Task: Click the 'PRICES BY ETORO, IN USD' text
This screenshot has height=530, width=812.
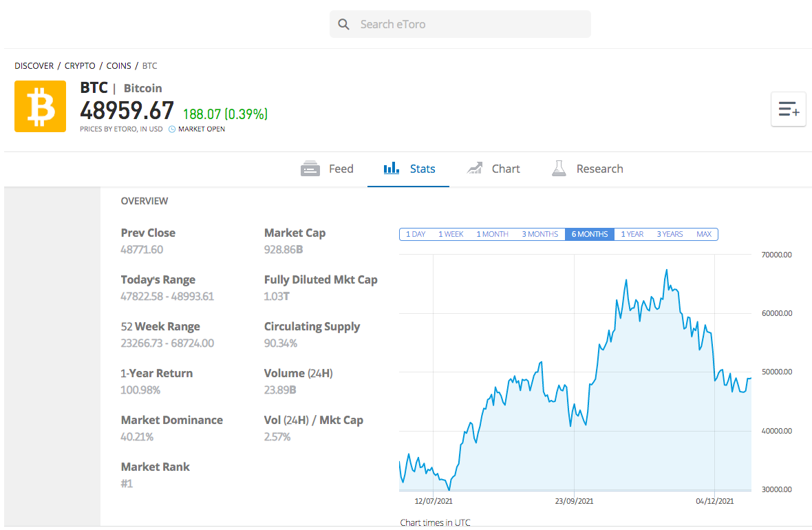Action: tap(121, 129)
